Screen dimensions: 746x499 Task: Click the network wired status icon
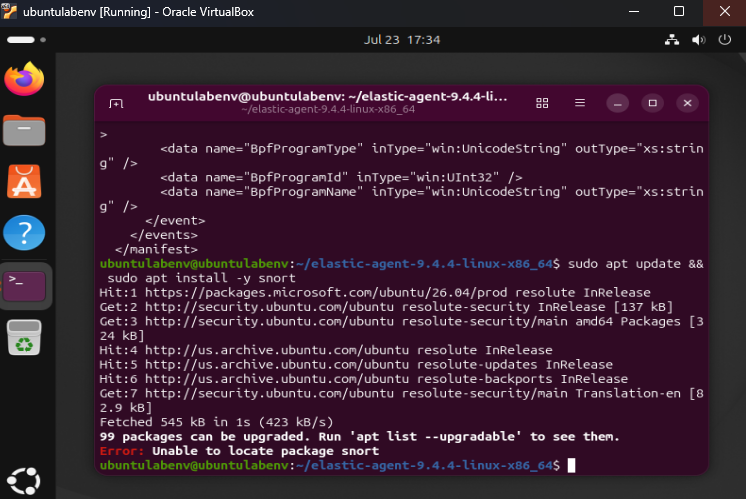tap(672, 39)
